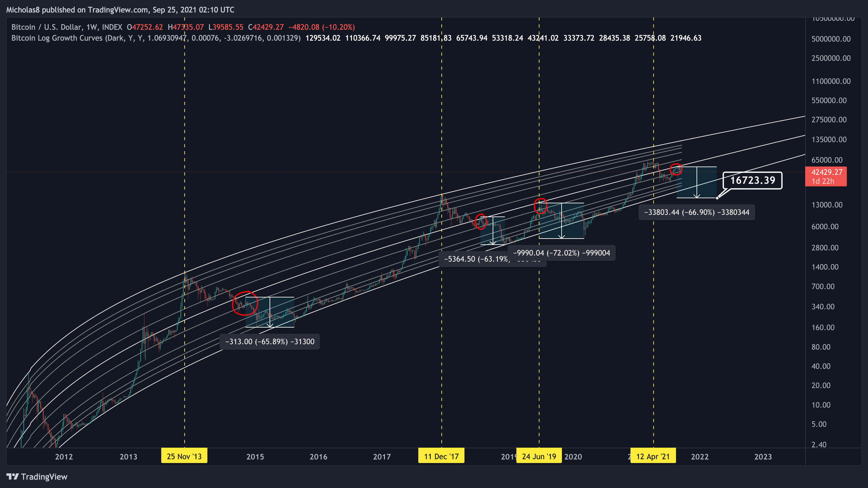Click the 5000000.00 price axis label
868x488 pixels.
pos(831,39)
